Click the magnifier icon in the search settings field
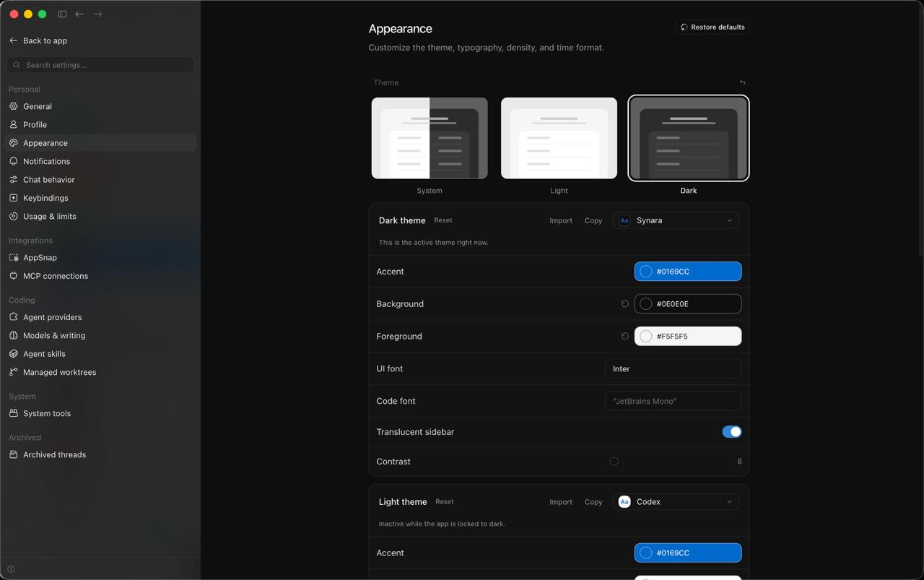924x580 pixels. click(17, 65)
